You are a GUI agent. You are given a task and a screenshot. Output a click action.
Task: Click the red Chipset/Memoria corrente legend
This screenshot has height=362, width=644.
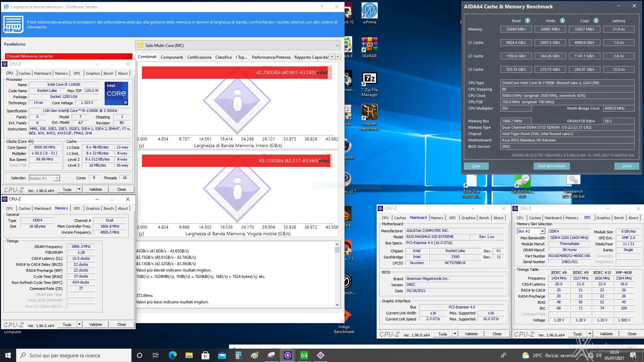(68, 56)
